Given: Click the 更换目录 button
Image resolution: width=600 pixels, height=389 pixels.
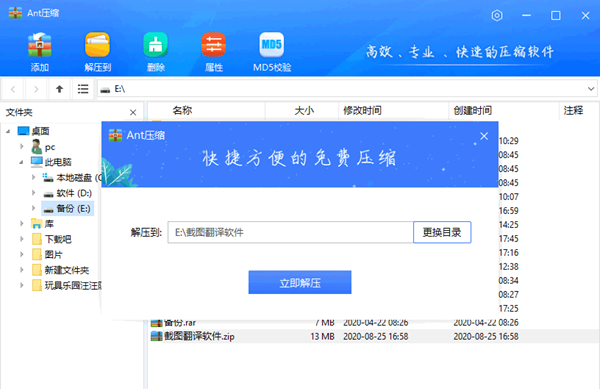Looking at the screenshot, I should click(442, 232).
